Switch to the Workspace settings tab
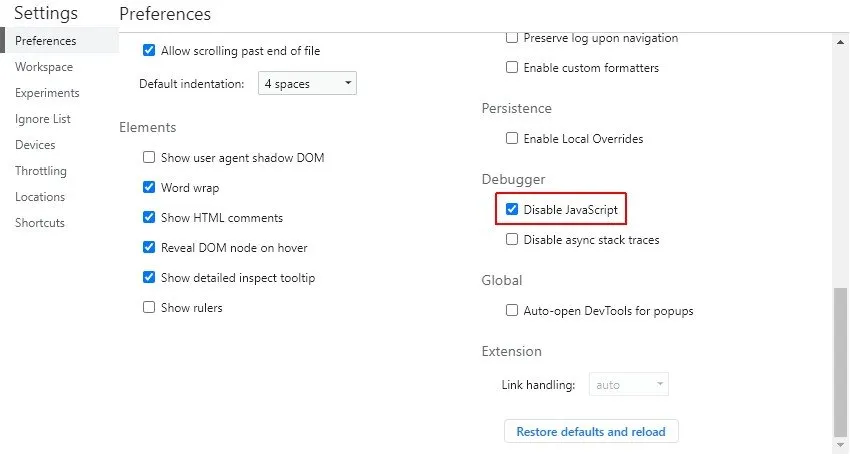The image size is (850, 456). (x=44, y=67)
